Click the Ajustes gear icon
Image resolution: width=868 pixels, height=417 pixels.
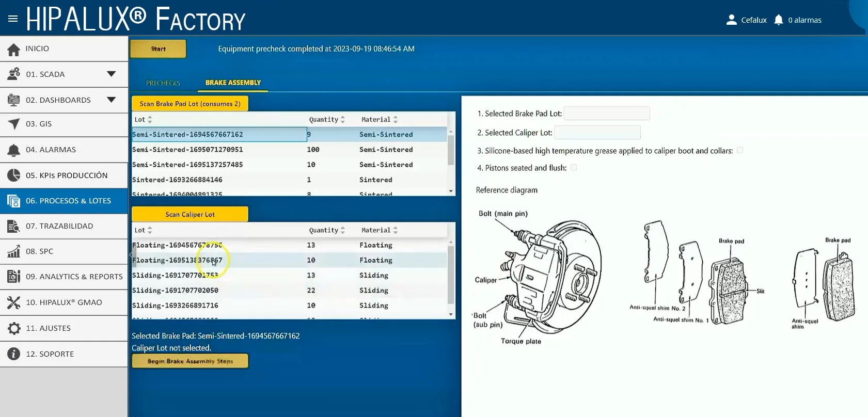coord(14,328)
